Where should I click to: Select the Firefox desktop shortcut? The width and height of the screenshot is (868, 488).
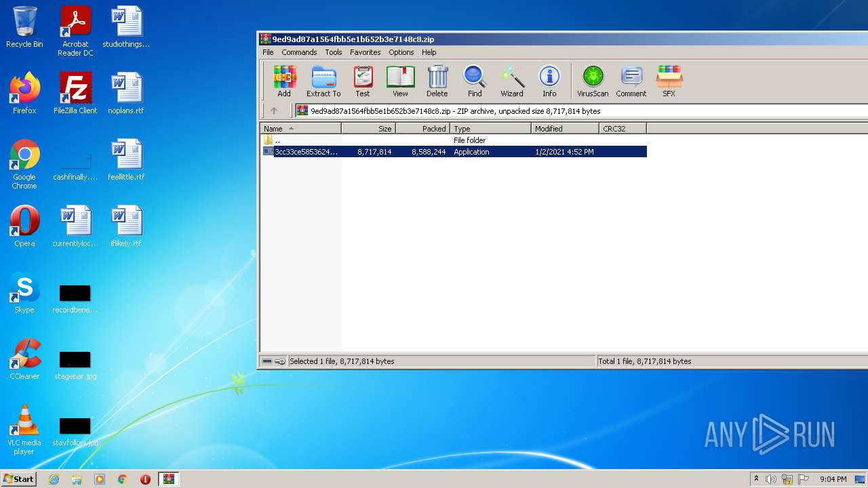[x=24, y=94]
